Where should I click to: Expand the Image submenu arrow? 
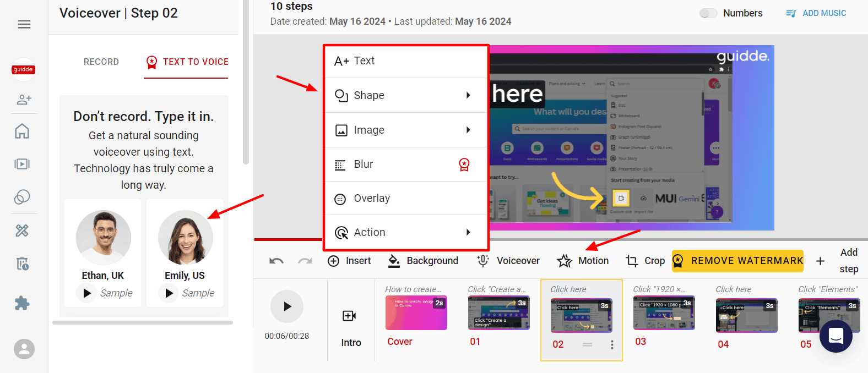468,130
